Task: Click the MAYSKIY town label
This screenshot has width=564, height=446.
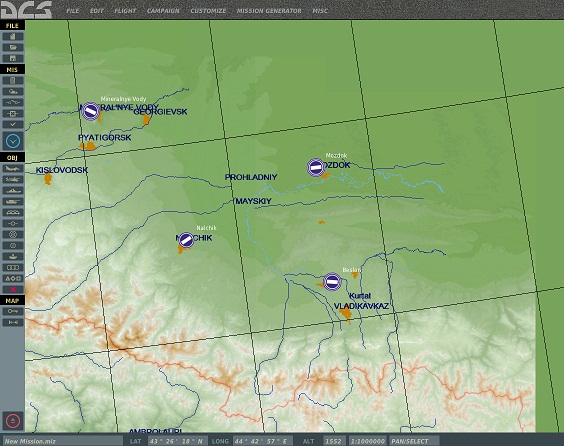Action: click(254, 201)
